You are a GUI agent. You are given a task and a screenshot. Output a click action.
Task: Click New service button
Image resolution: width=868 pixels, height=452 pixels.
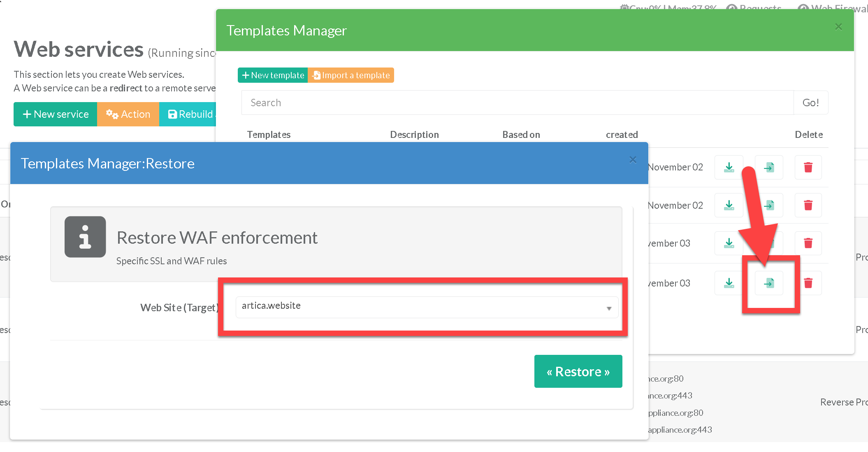[x=56, y=114]
